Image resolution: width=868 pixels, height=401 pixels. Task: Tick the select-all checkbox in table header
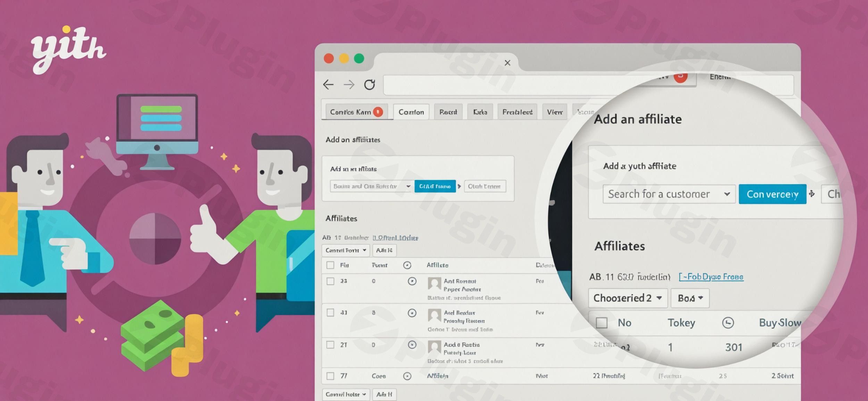pos(330,265)
